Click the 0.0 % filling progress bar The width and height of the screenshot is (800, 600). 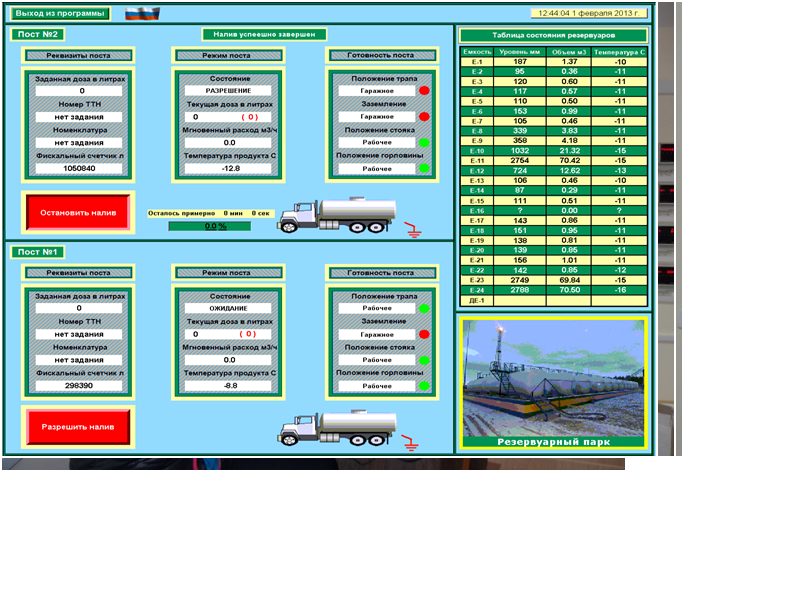click(210, 227)
